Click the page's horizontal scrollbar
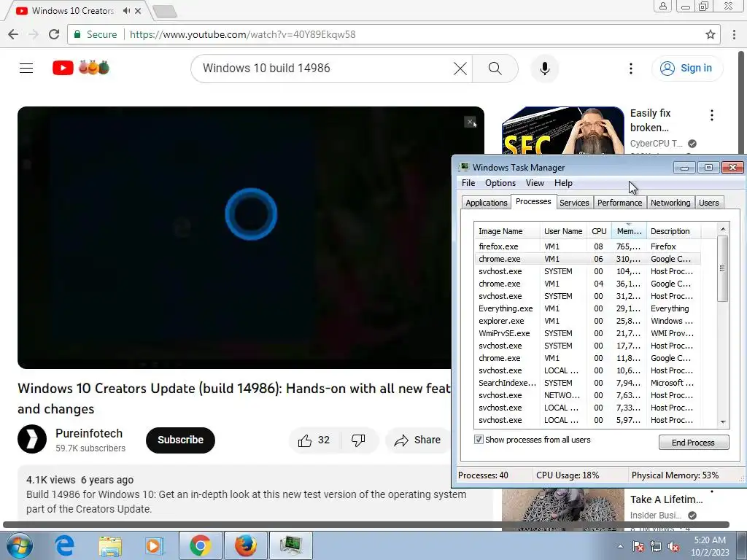This screenshot has width=747, height=560. coord(366,525)
